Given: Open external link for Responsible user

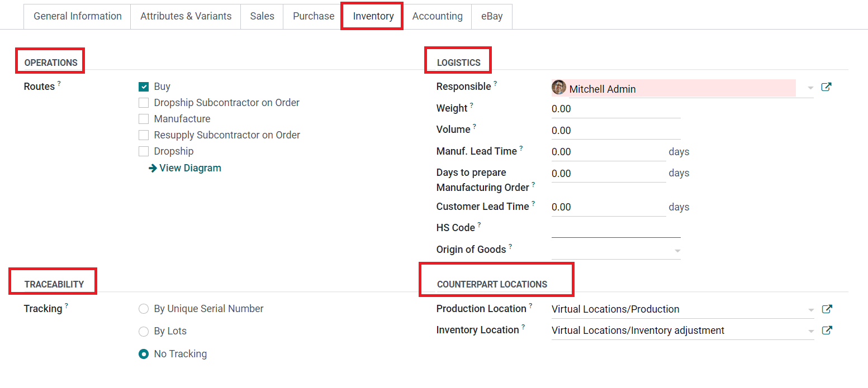Looking at the screenshot, I should pos(826,87).
